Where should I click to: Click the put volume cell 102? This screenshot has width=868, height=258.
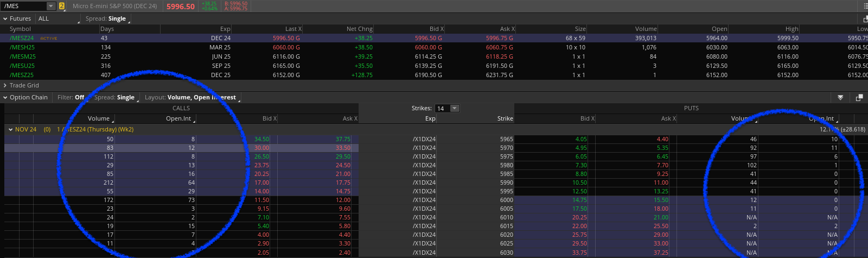point(751,165)
